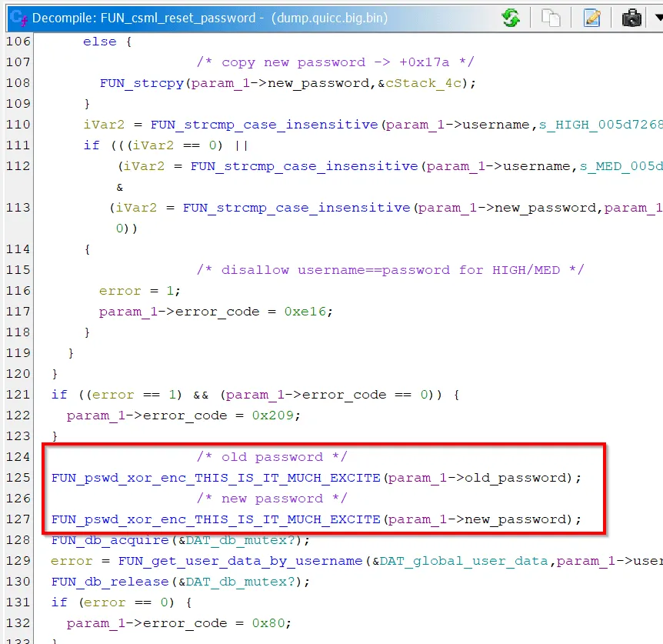This screenshot has width=663, height=644.
Task: Click FUN_db_release function name
Action: [x=107, y=582]
